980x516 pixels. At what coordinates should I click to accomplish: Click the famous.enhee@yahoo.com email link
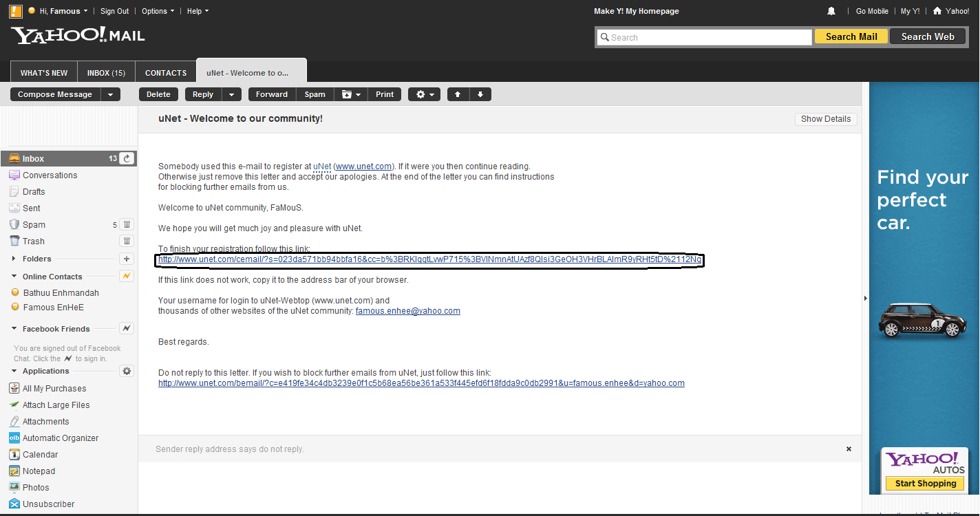click(408, 311)
